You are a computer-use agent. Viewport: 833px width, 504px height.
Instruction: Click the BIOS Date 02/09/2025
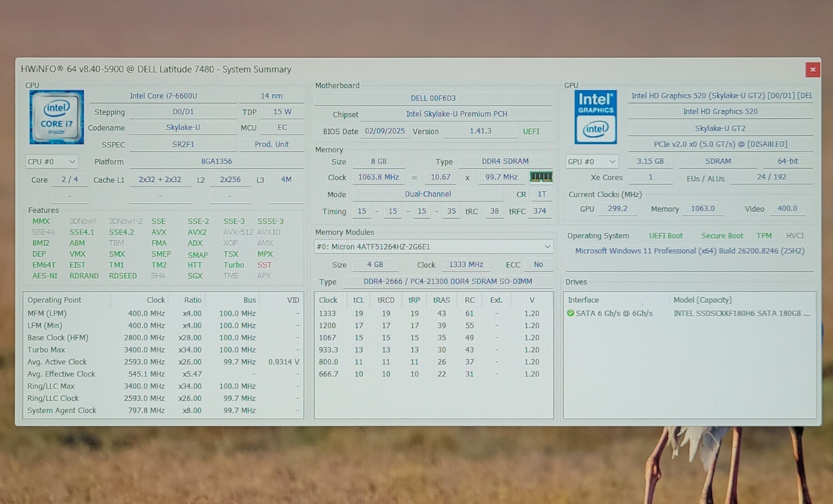[x=385, y=131]
